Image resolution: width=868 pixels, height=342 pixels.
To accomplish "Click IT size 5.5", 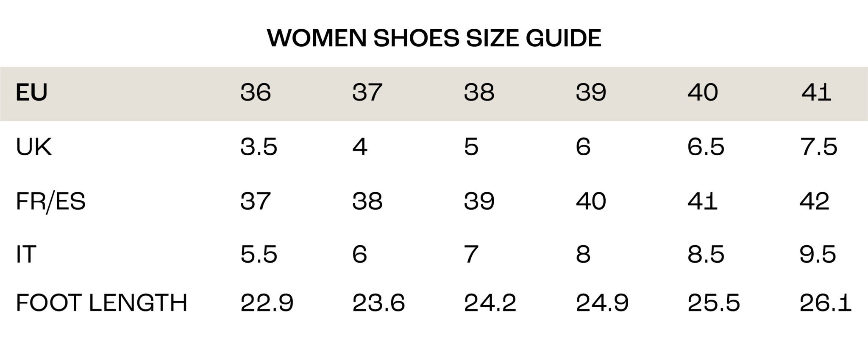I will pos(259,255).
